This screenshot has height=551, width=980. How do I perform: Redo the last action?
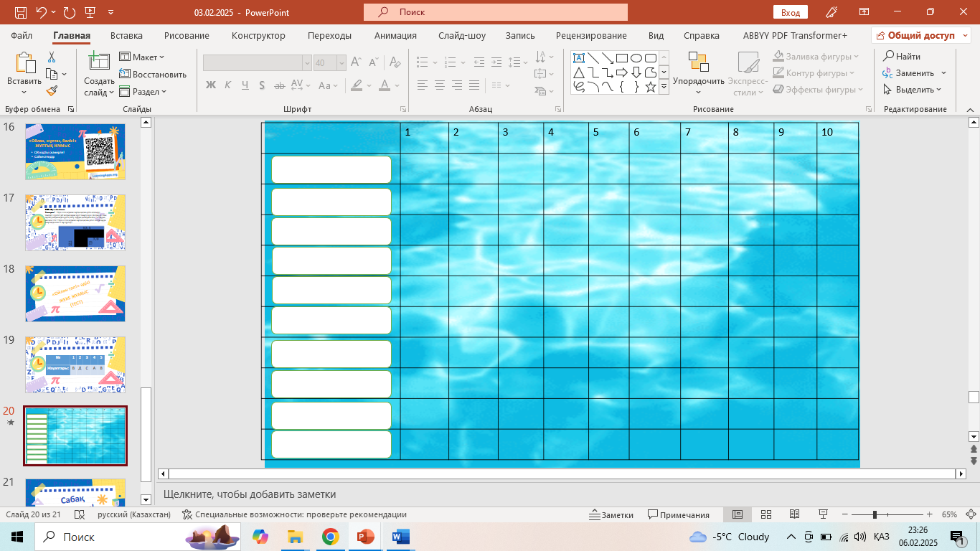(x=69, y=12)
